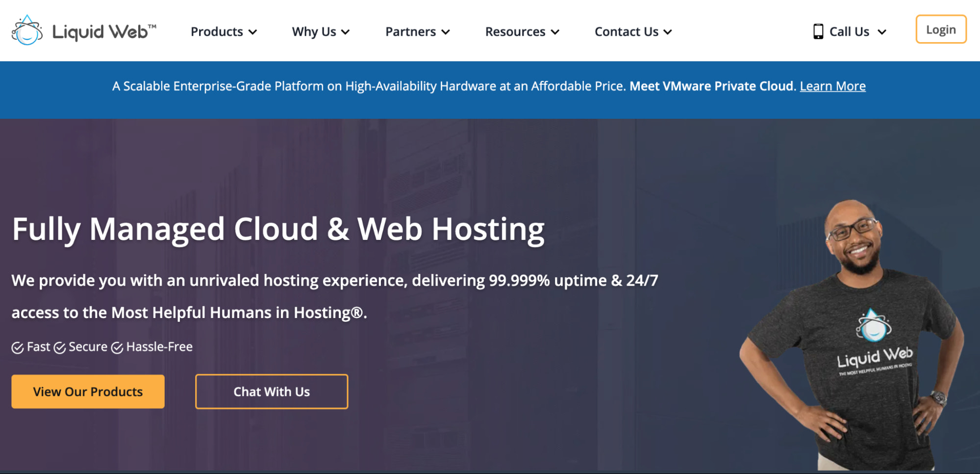Expand the Why Us chevron arrow
980x474 pixels.
coord(346,32)
